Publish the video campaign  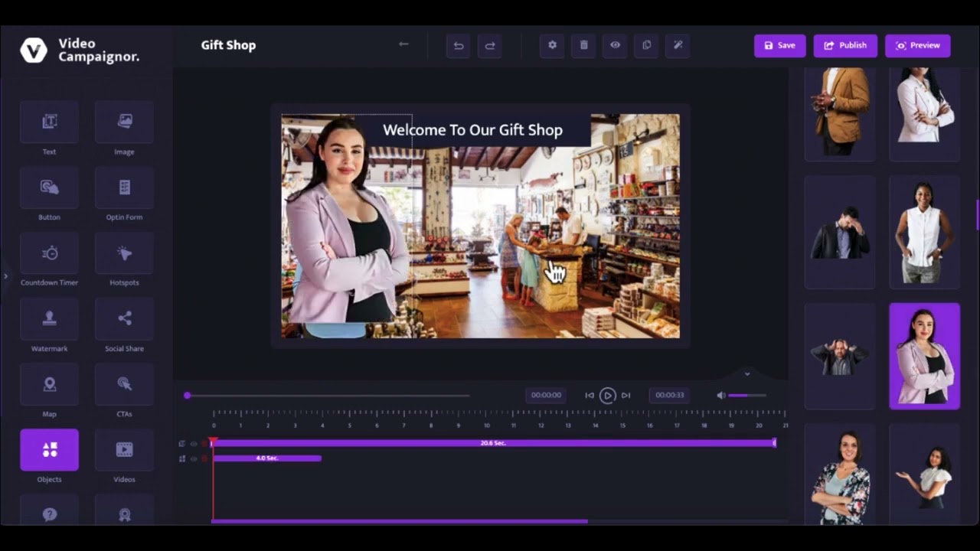(845, 45)
